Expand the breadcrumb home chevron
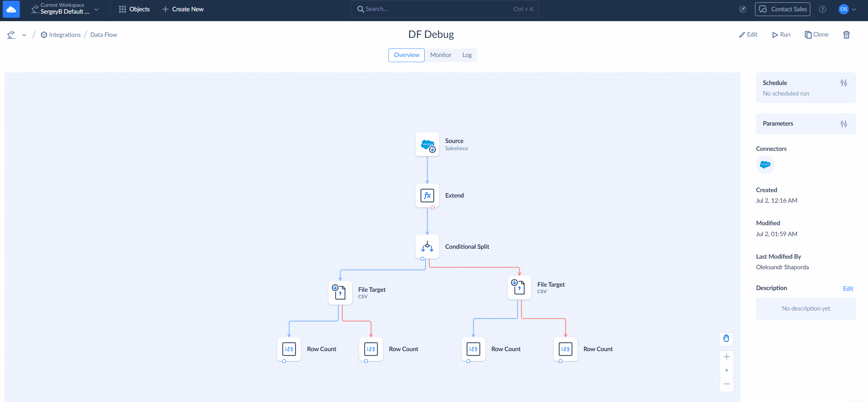Viewport: 868px width, 402px height. (x=24, y=35)
